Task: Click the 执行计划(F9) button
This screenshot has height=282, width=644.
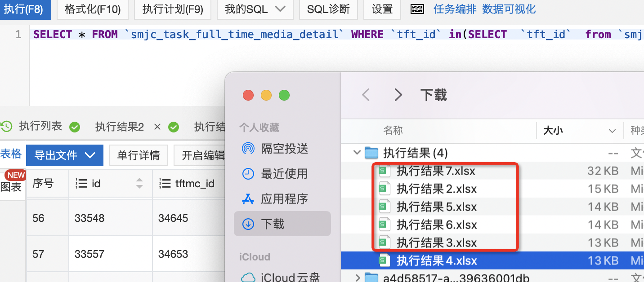Action: (x=173, y=9)
